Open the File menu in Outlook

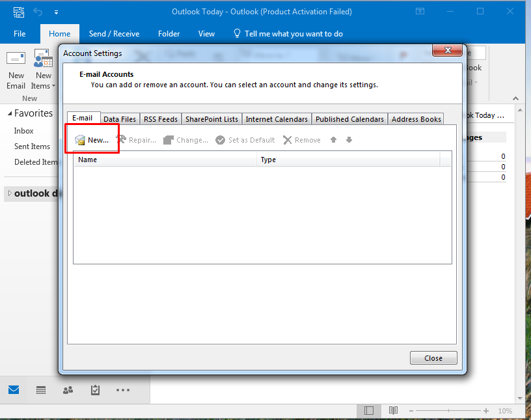pos(20,34)
